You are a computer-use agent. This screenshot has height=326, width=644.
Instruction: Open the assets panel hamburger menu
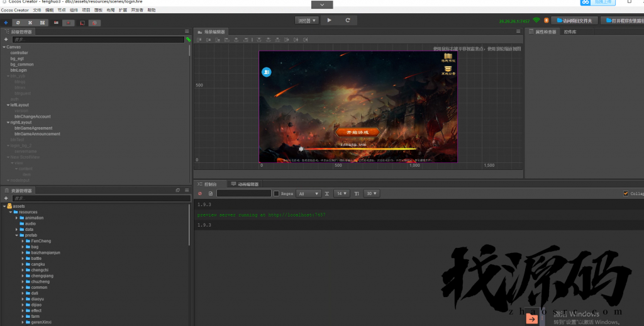187,190
